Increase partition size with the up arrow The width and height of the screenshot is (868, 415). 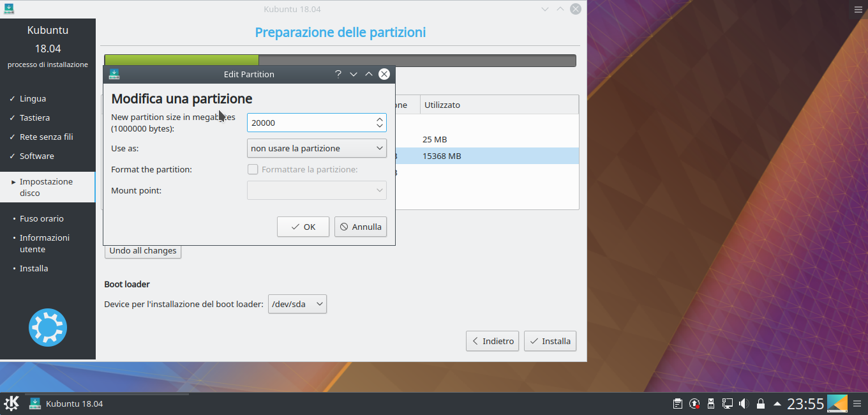tap(380, 119)
